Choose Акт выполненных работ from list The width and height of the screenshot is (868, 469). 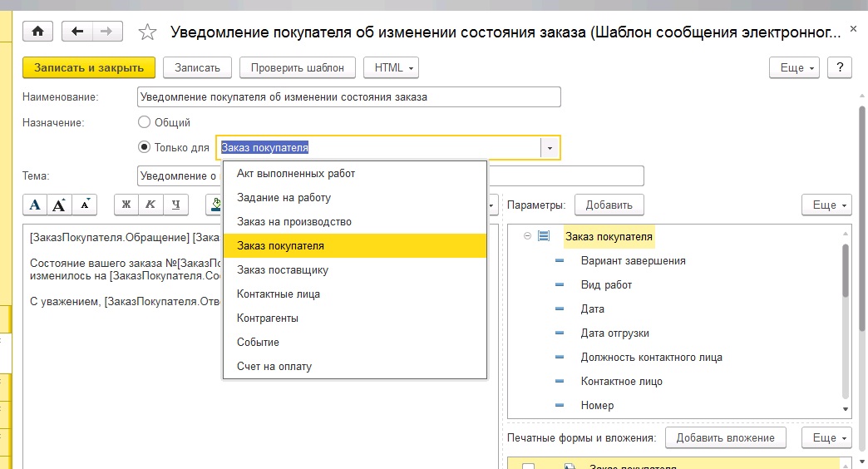(355, 173)
